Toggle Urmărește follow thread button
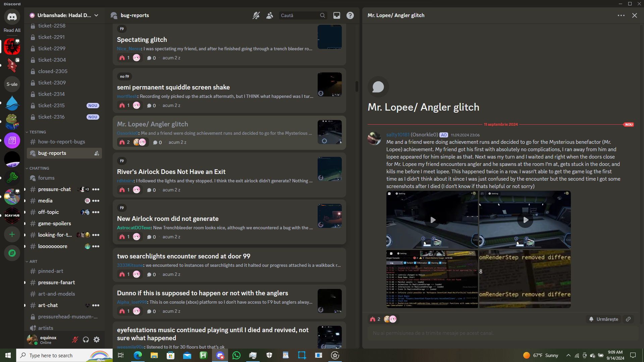The height and width of the screenshot is (362, 644). coord(603,319)
